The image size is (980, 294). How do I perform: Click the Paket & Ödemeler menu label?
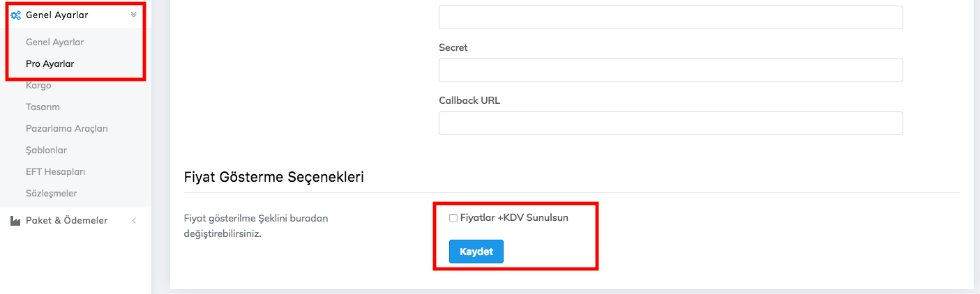[x=66, y=221]
